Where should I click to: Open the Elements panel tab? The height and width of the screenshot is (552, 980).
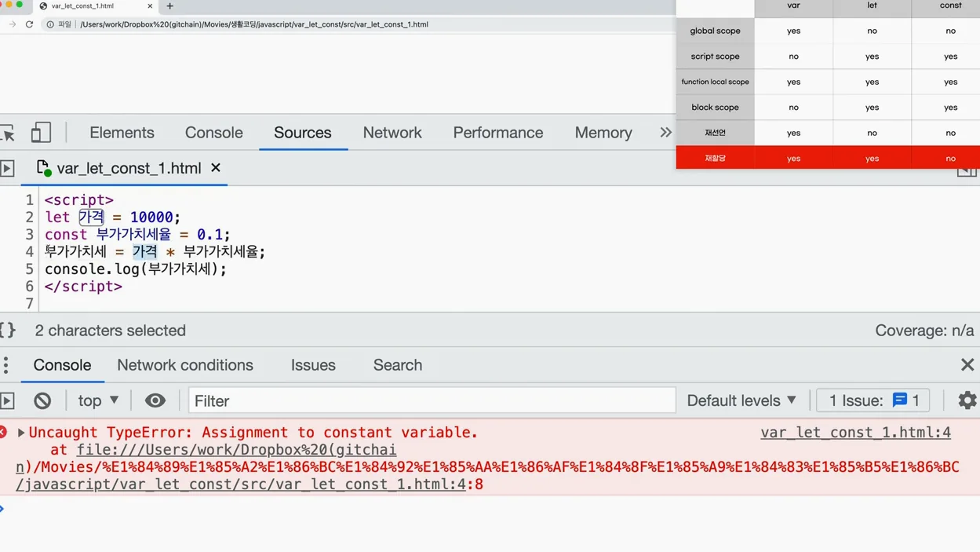click(x=122, y=133)
